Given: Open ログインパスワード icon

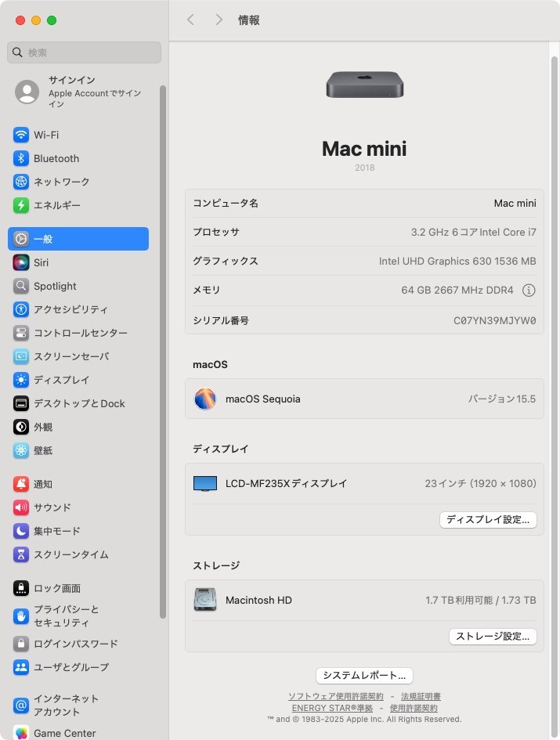Looking at the screenshot, I should pyautogui.click(x=21, y=644).
